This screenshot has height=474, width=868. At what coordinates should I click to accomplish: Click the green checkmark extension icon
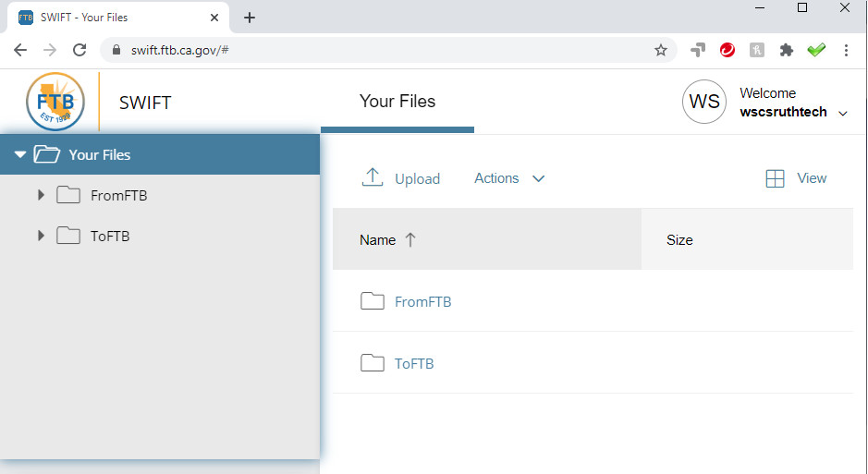[x=816, y=50]
